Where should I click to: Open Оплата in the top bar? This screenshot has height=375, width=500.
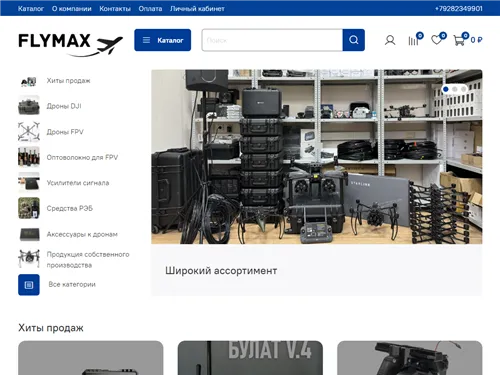click(150, 9)
